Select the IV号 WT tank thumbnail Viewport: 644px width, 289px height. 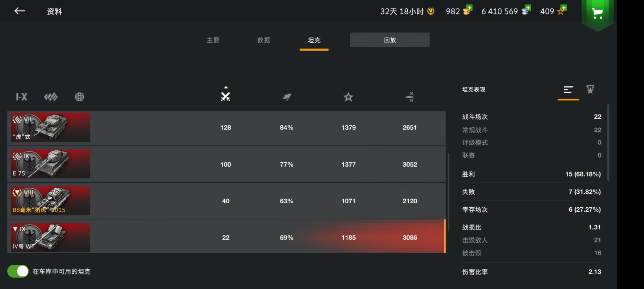click(51, 237)
